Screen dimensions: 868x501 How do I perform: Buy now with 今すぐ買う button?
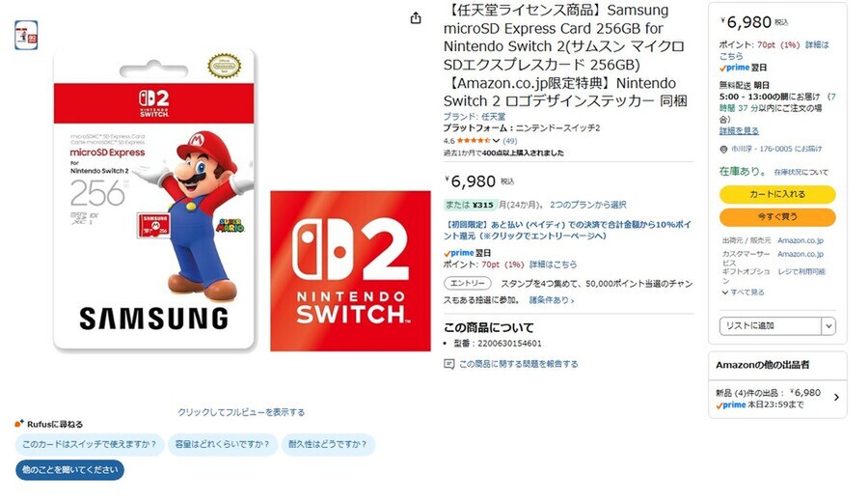pyautogui.click(x=777, y=216)
